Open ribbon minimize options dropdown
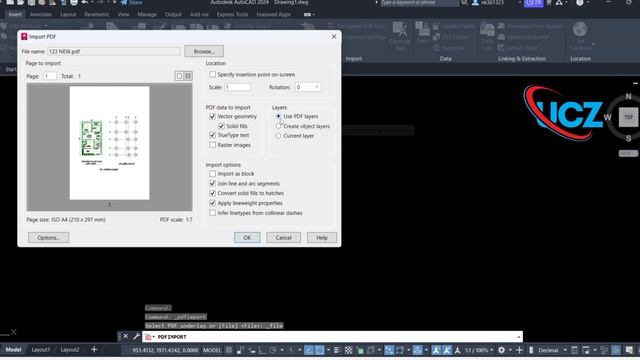Screen dimensions: 640x360 click(313, 15)
